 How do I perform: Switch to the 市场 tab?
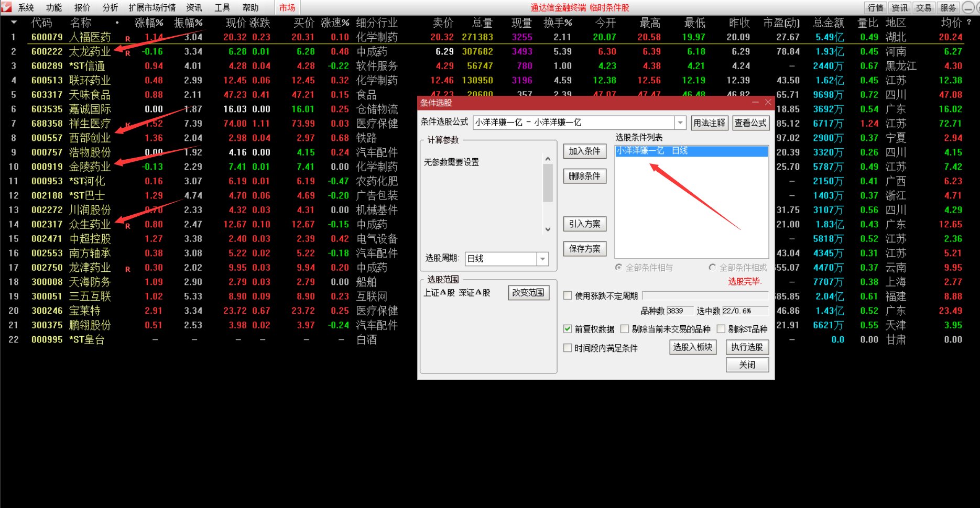tap(287, 7)
